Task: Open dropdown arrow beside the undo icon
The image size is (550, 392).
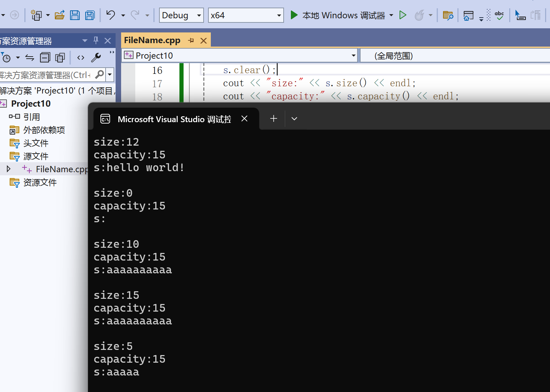Action: tap(123, 15)
